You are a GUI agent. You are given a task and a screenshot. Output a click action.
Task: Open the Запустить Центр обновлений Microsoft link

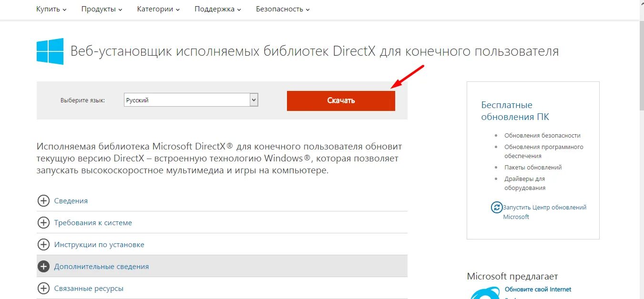coord(545,212)
